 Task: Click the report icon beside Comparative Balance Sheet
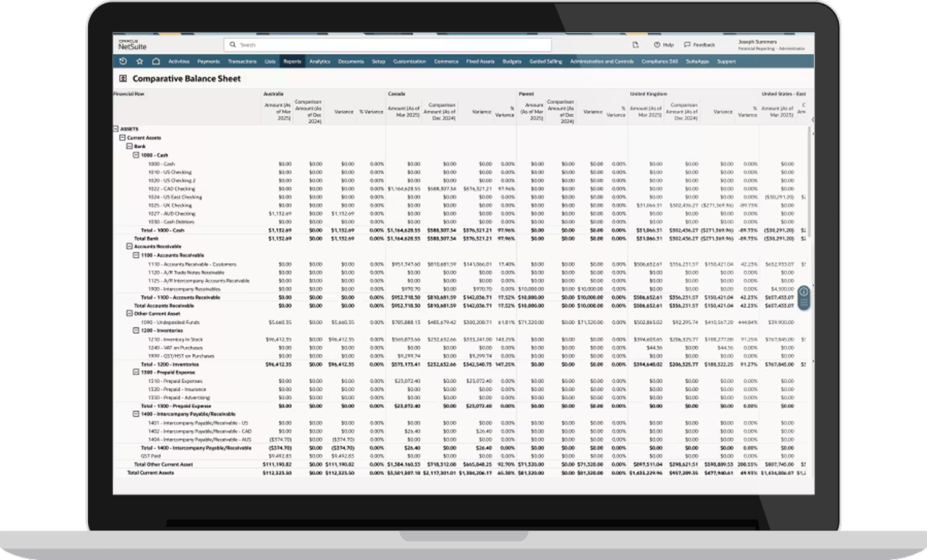123,78
